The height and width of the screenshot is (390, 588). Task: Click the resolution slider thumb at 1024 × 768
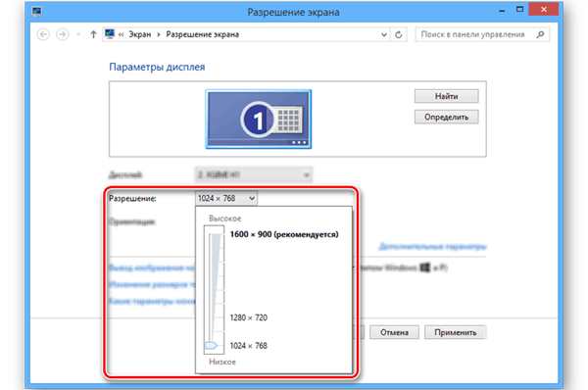[x=211, y=345]
